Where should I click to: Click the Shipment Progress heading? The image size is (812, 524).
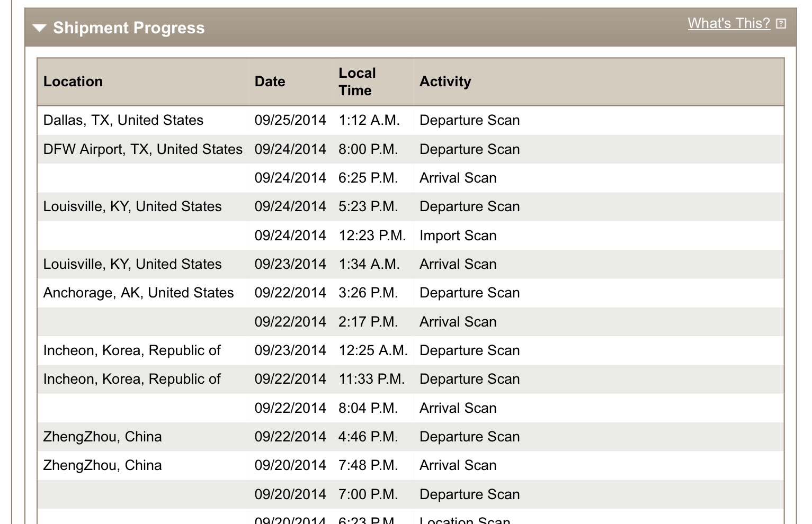pyautogui.click(x=129, y=28)
